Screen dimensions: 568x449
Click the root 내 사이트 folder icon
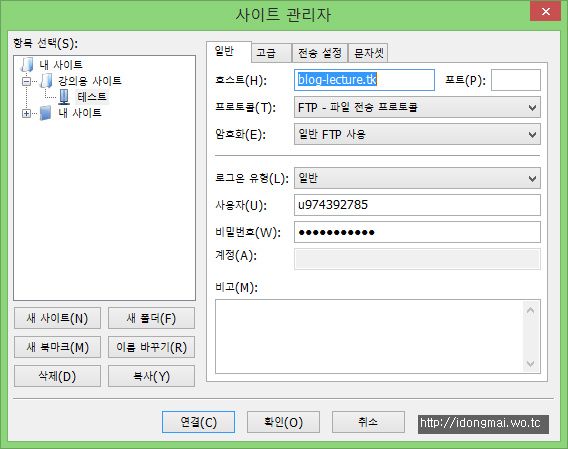coord(28,65)
